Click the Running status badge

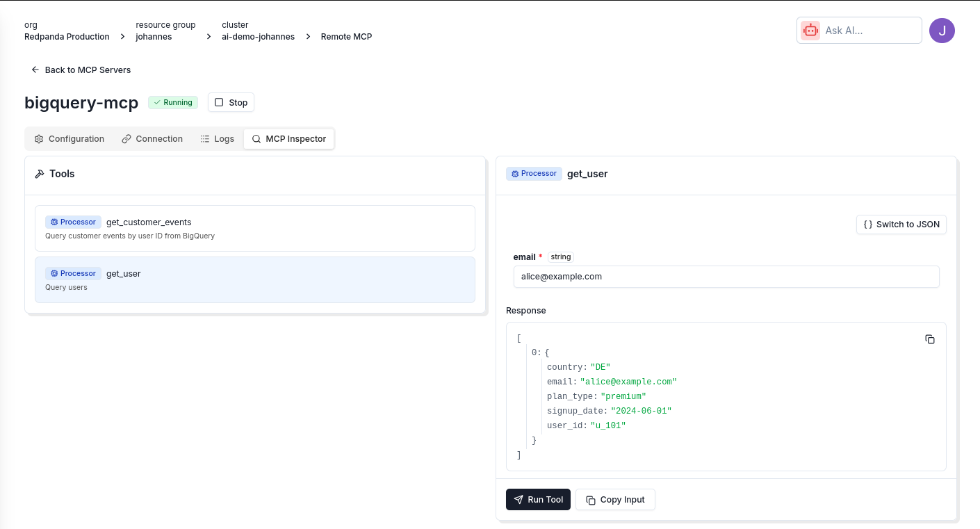(173, 103)
